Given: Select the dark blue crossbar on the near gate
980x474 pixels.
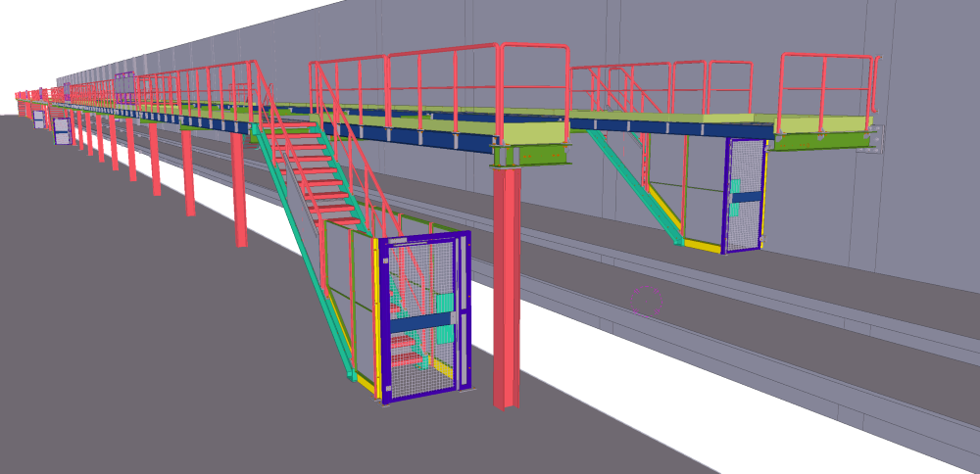Looking at the screenshot, I should point(421,322).
